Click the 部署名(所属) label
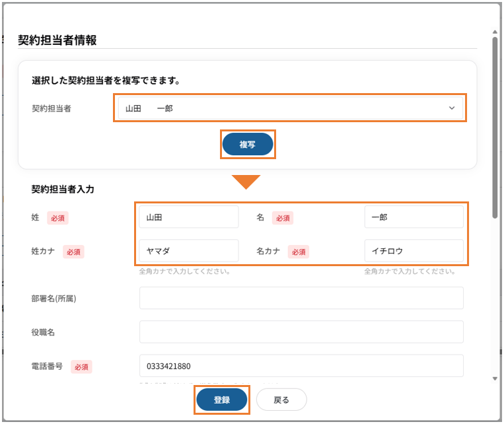This screenshot has width=504, height=424. tap(54, 299)
